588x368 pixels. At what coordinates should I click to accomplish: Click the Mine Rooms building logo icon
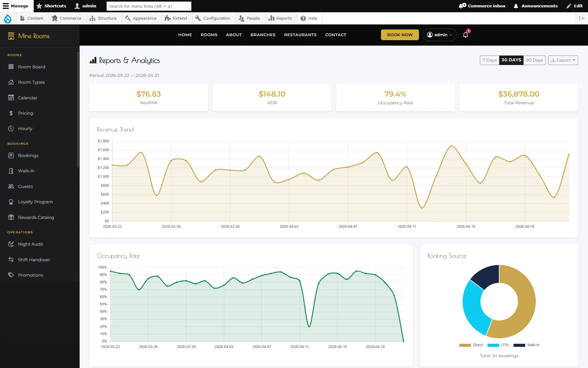pos(11,36)
